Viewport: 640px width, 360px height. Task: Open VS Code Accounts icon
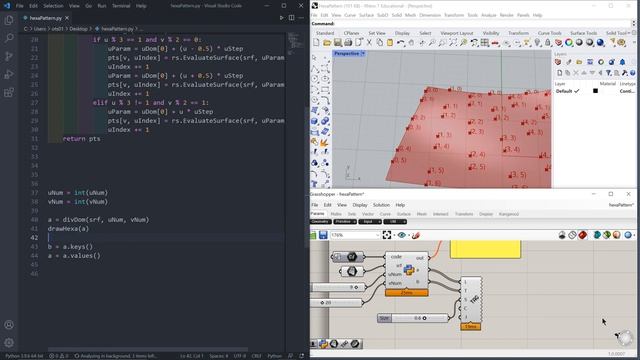(x=9, y=325)
